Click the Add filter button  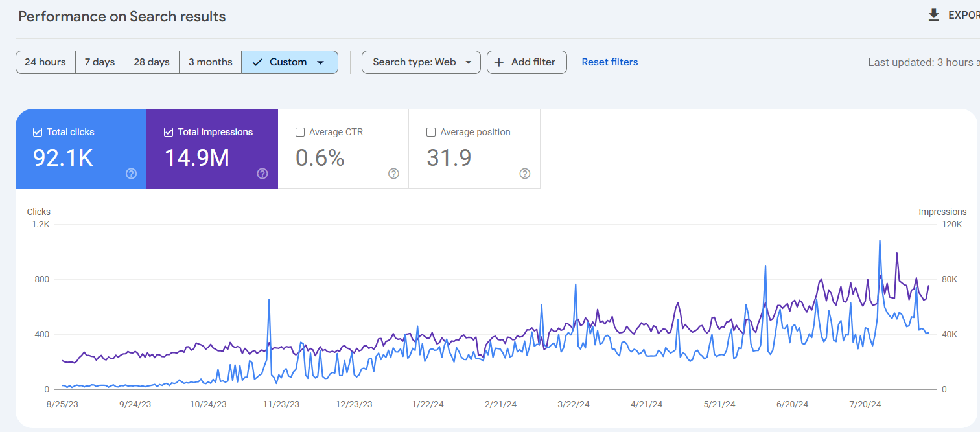coord(527,62)
